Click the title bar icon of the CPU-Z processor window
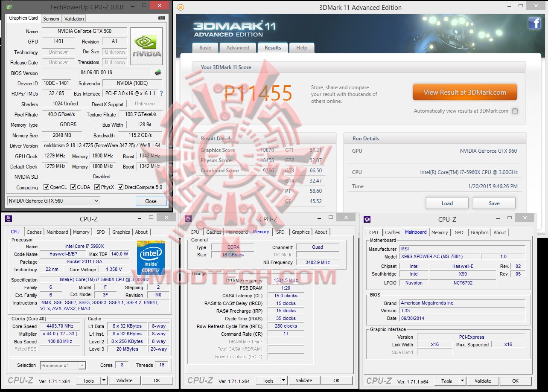Screen dimensions: 548x392 point(9,219)
